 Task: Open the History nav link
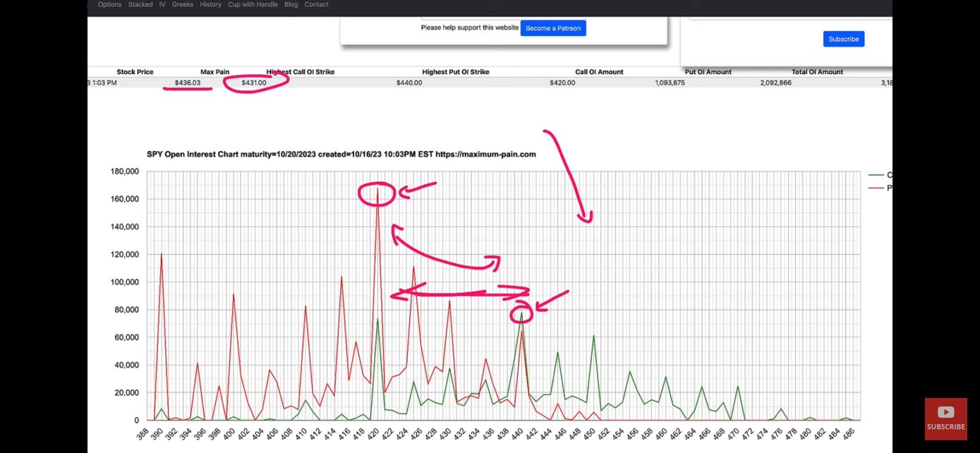pos(210,4)
